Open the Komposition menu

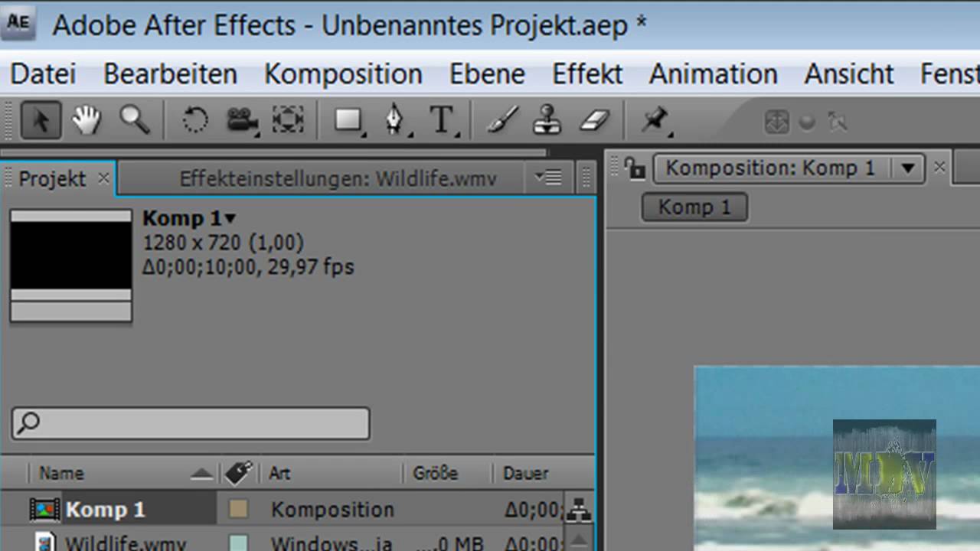(x=343, y=74)
